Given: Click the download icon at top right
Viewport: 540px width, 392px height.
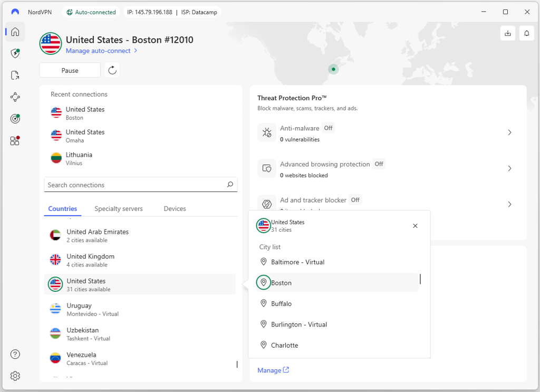Looking at the screenshot, I should click(508, 33).
